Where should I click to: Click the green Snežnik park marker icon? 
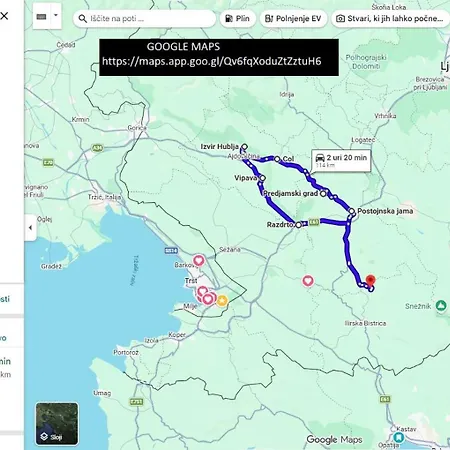441,305
